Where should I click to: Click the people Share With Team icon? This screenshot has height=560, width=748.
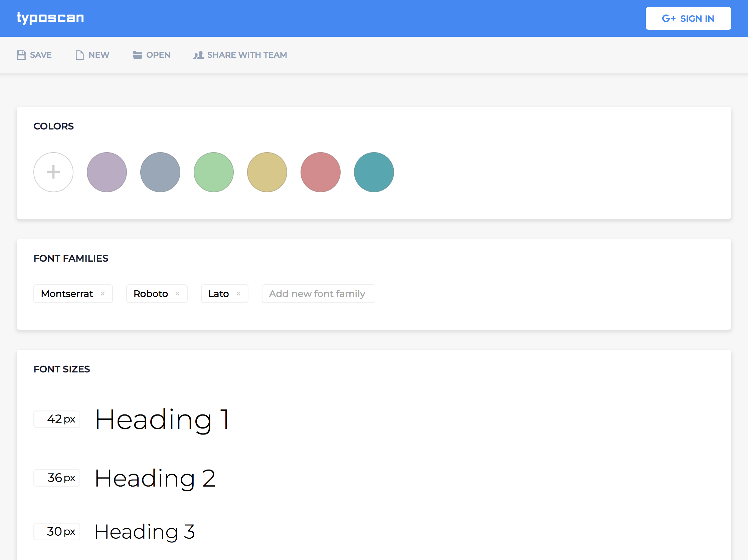coord(198,55)
